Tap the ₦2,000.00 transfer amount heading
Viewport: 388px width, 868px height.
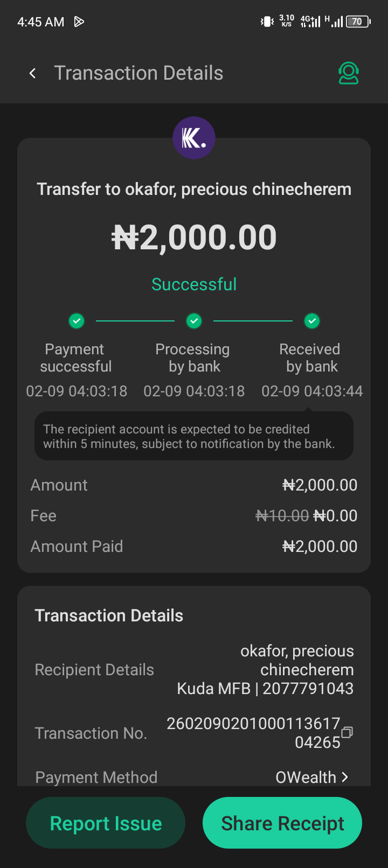tap(194, 237)
